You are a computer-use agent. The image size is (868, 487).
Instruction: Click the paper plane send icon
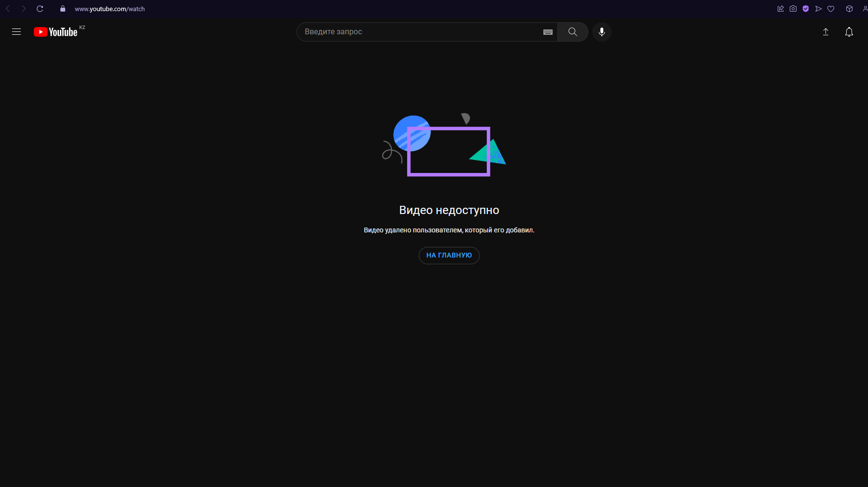(x=818, y=9)
